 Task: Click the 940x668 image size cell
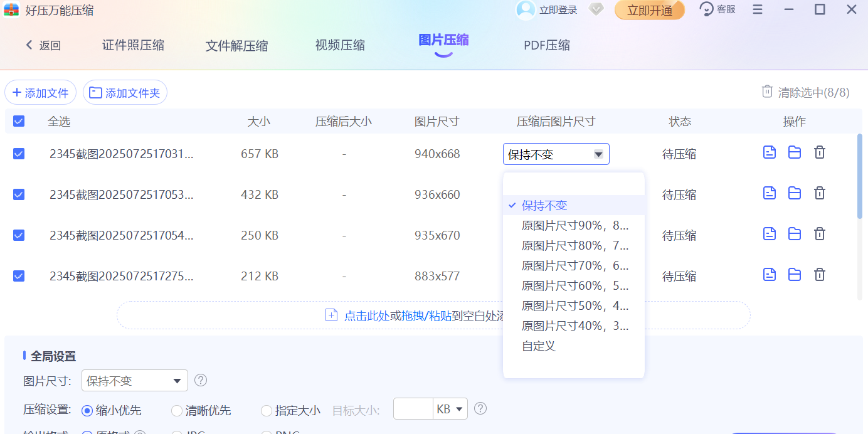click(x=437, y=154)
